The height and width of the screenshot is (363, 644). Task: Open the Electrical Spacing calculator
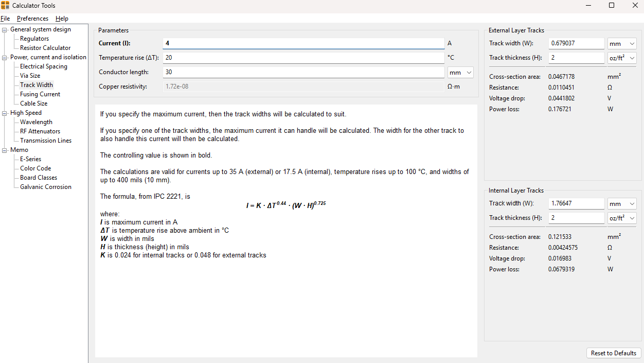(x=44, y=66)
